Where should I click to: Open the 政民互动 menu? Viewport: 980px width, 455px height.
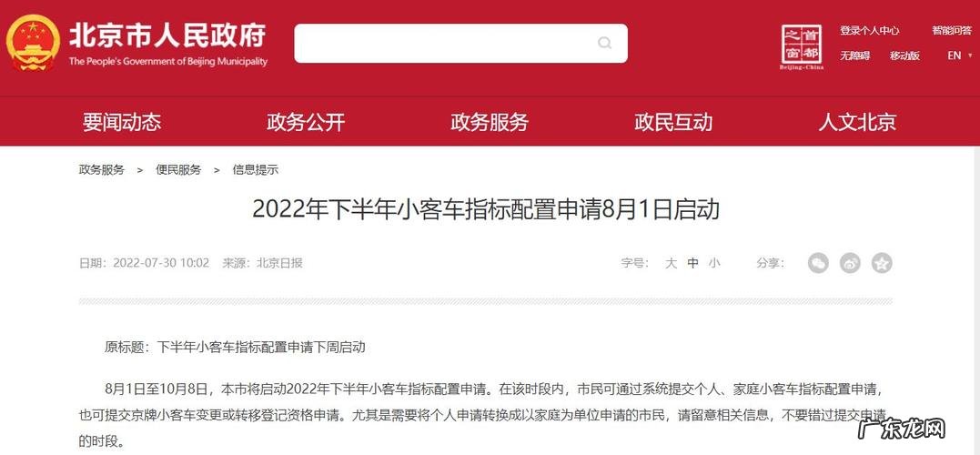[x=673, y=122]
